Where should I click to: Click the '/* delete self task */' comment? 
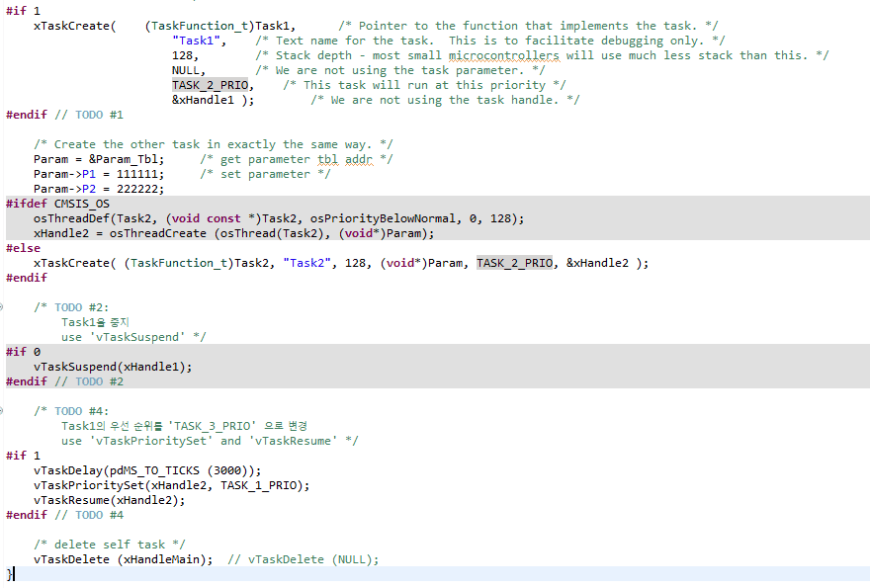tap(110, 545)
